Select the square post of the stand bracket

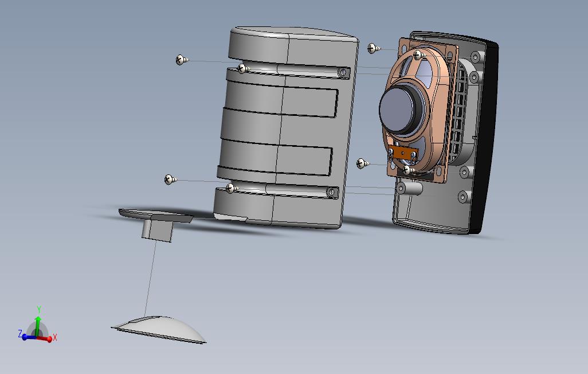[157, 230]
